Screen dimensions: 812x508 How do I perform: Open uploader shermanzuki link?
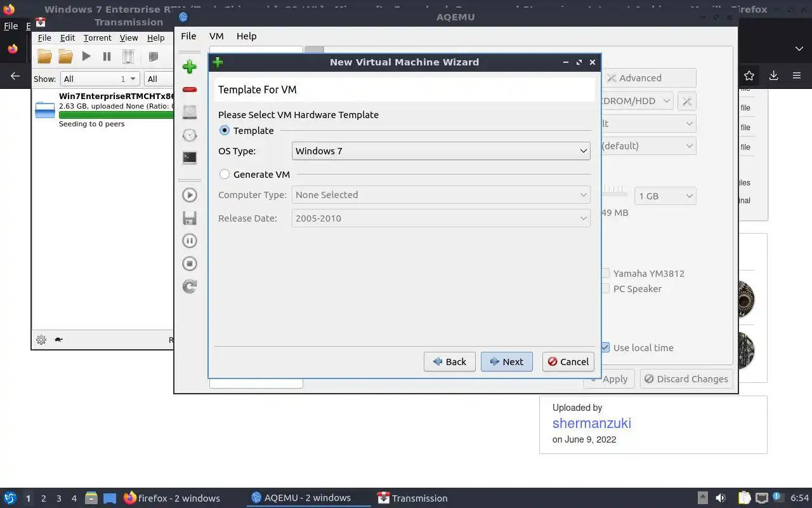point(591,423)
